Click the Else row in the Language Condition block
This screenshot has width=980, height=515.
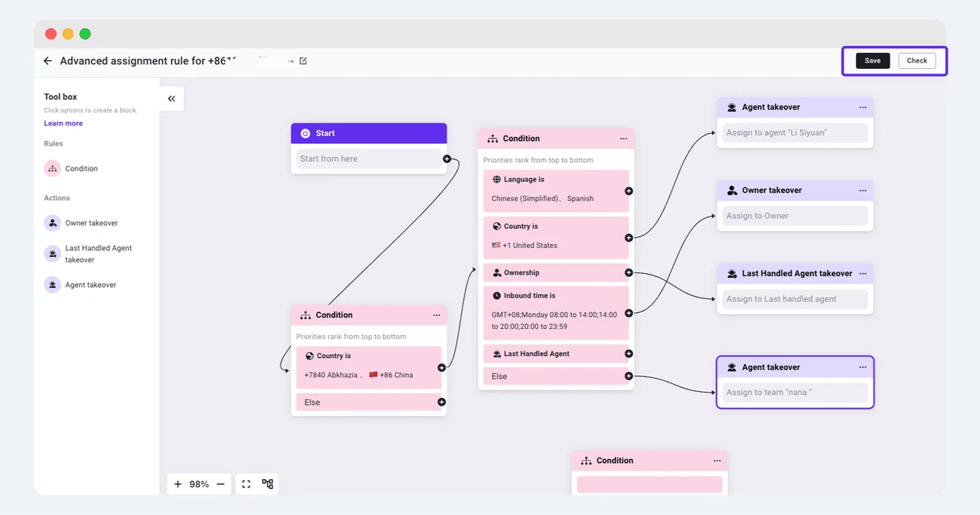pos(556,376)
